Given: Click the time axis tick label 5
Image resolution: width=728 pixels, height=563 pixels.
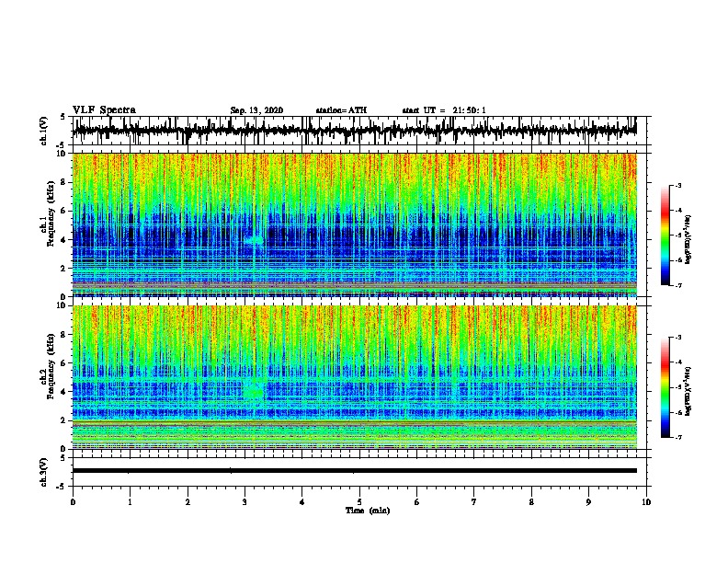Looking at the screenshot, I should pyautogui.click(x=359, y=502).
